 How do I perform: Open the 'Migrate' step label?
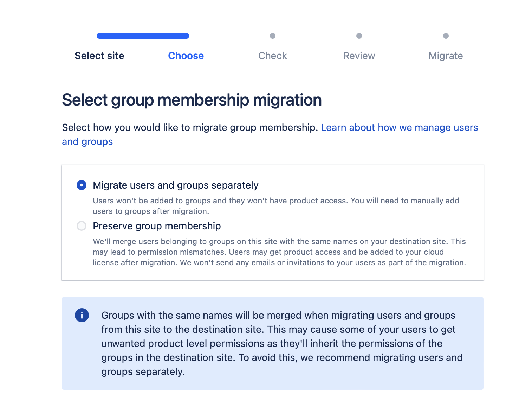coord(446,56)
